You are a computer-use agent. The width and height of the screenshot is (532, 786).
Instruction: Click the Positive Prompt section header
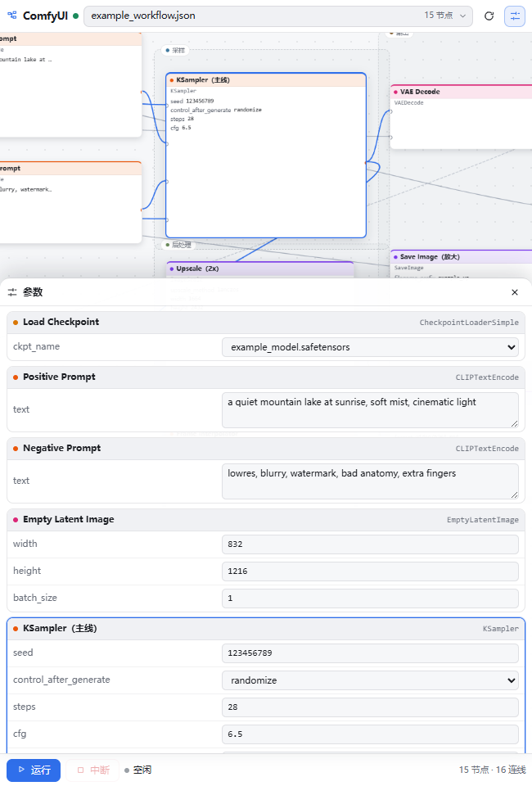point(266,377)
